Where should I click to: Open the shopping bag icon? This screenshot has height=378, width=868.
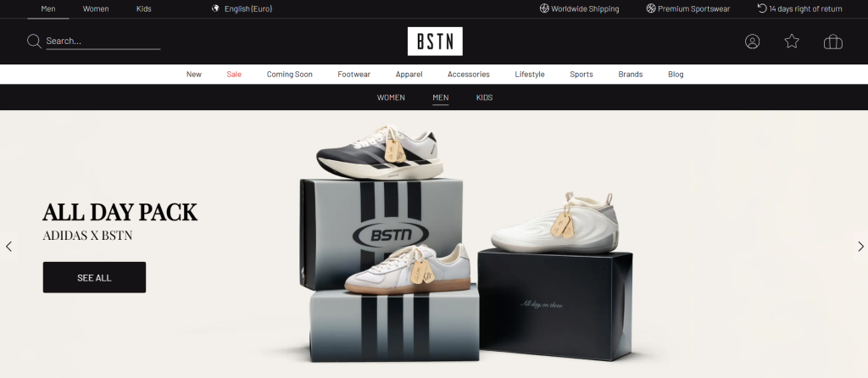(833, 42)
